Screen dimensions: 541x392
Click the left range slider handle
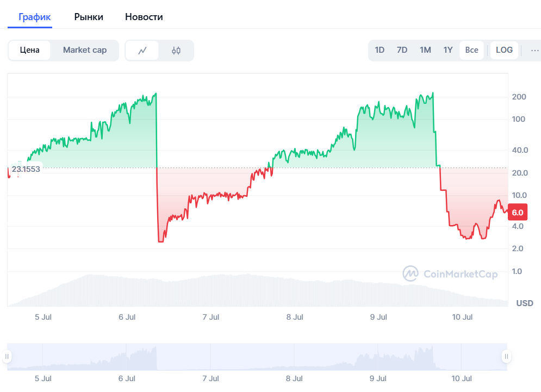coord(7,357)
